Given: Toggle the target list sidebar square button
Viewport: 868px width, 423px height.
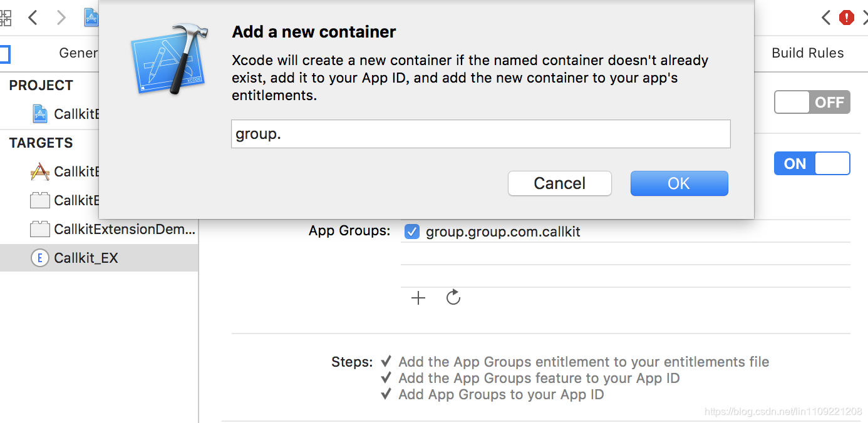Looking at the screenshot, I should [4, 54].
